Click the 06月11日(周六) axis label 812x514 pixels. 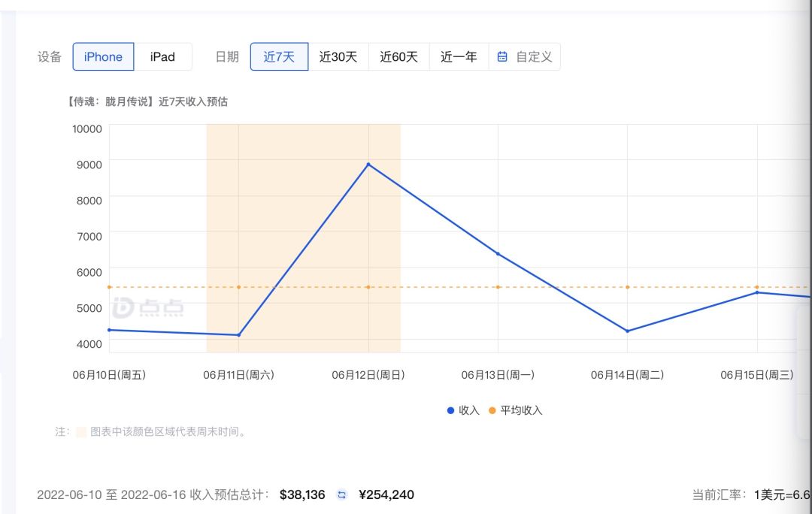239,375
